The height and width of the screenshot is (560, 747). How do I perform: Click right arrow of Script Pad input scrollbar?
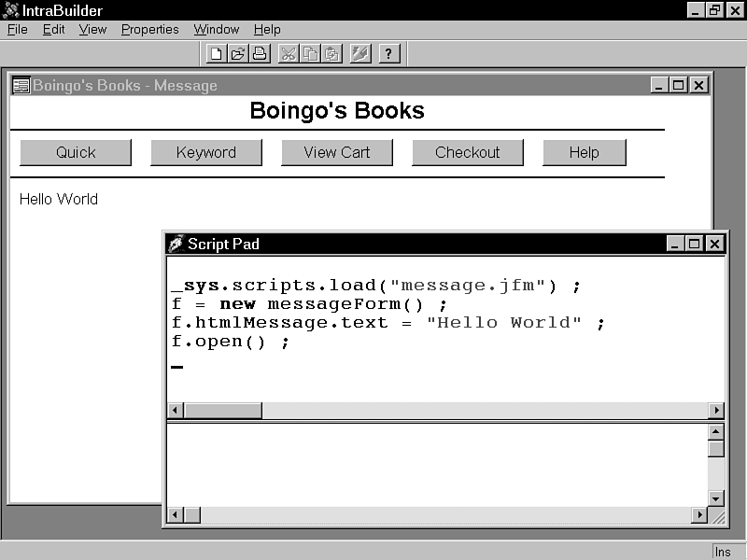point(716,410)
